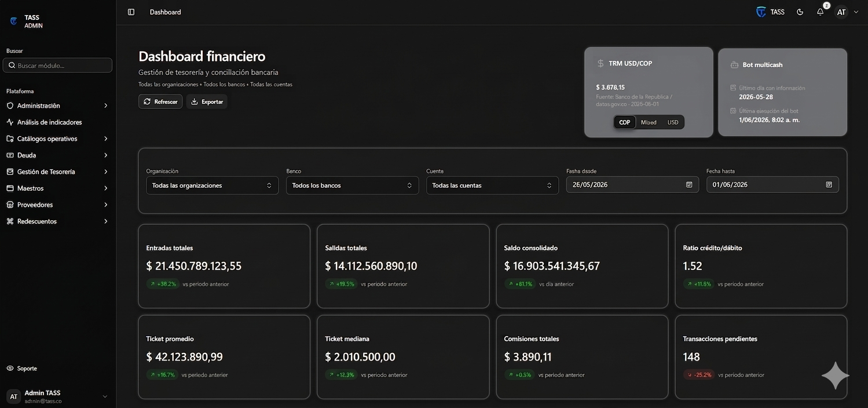The image size is (868, 408).
Task: Open the Soporte link
Action: tap(22, 369)
